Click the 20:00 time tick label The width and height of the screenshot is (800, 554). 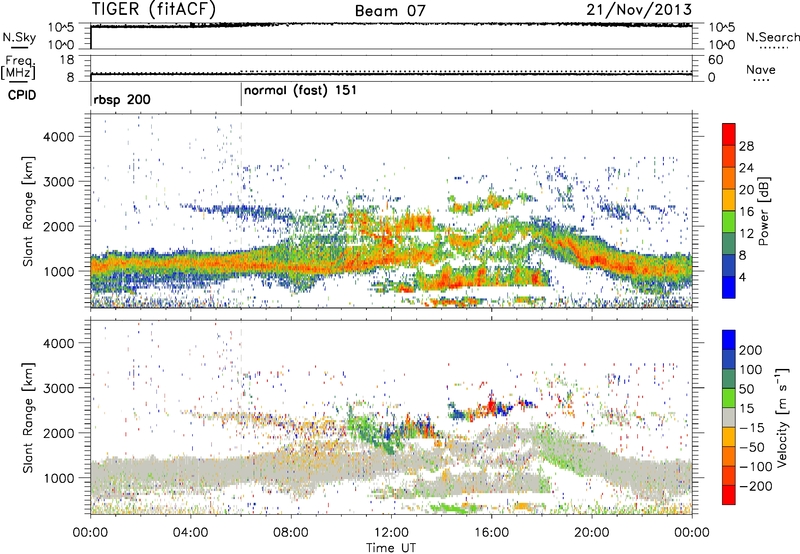pyautogui.click(x=592, y=533)
